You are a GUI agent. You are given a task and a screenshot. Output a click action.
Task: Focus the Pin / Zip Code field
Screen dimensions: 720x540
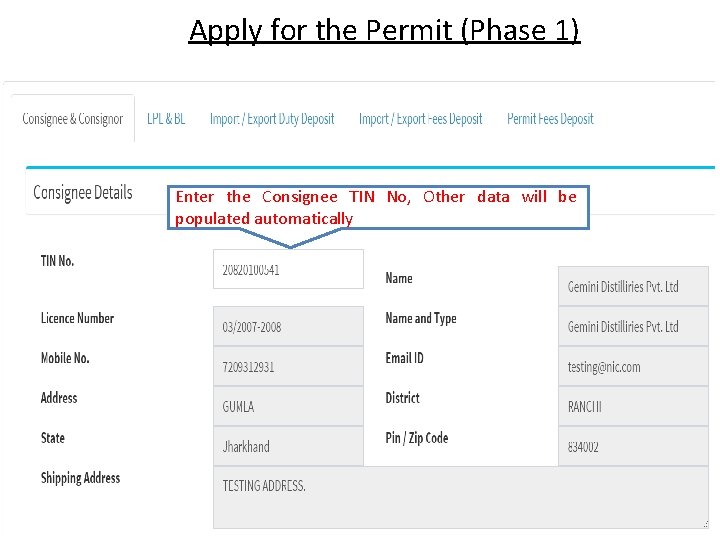point(632,446)
